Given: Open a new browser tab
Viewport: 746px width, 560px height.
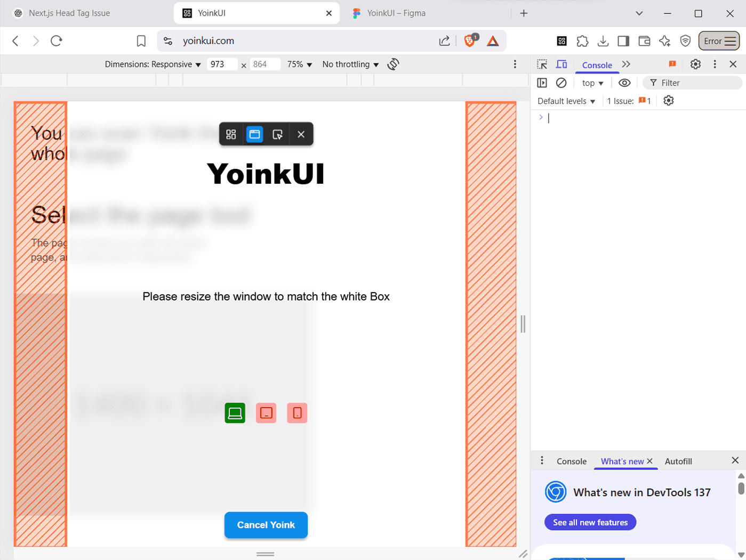Looking at the screenshot, I should (524, 13).
